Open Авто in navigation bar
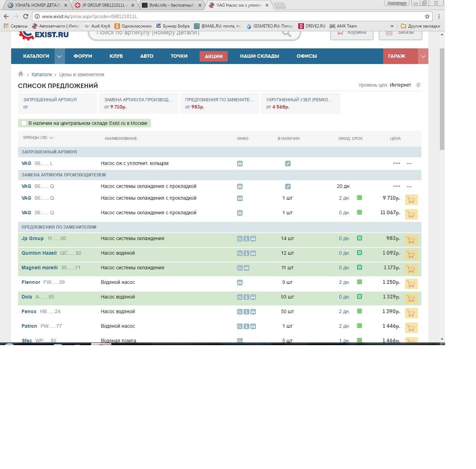The image size is (476, 469). [x=147, y=56]
